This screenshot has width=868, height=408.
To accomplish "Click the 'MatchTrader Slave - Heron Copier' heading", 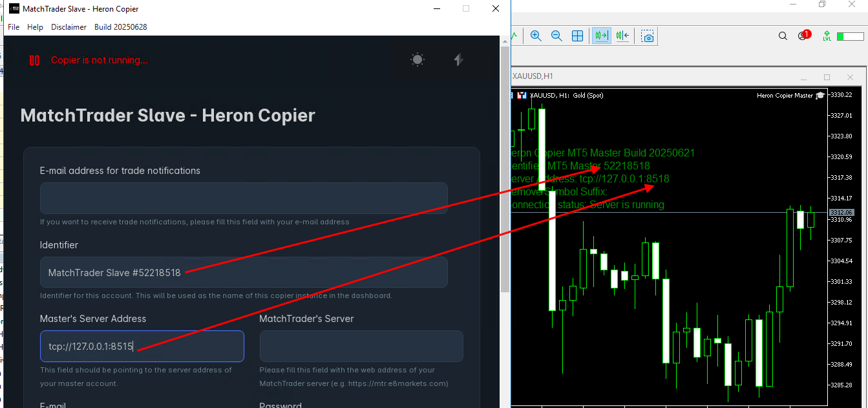I will (168, 116).
